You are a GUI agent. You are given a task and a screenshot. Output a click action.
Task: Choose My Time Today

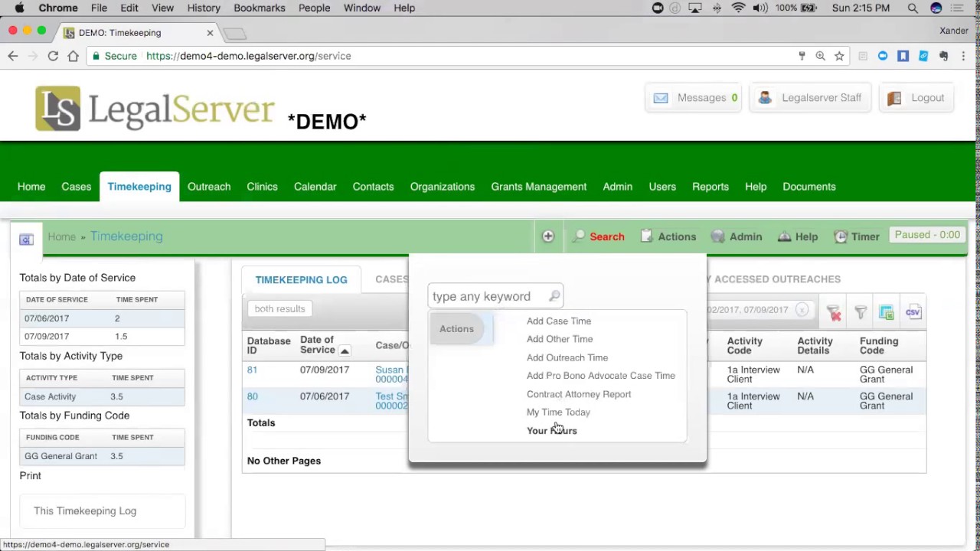[x=558, y=412]
